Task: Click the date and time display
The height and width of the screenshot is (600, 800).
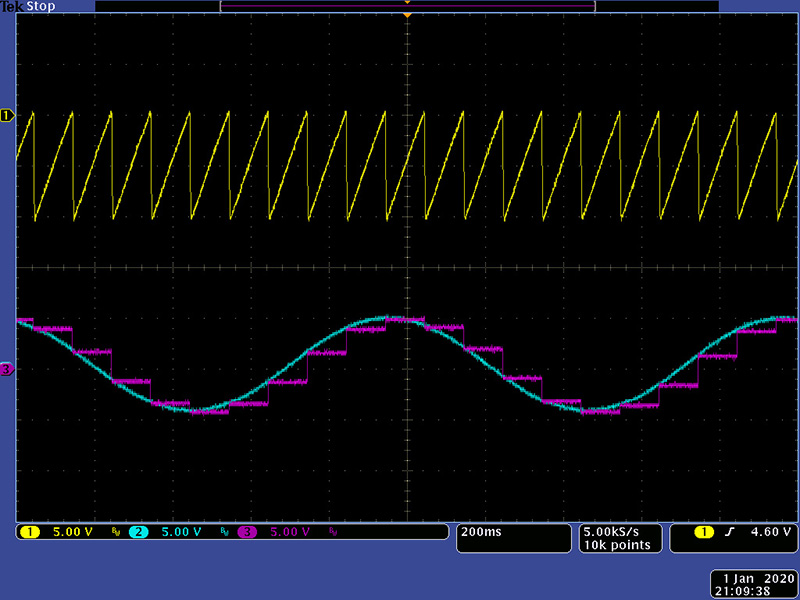Action: pyautogui.click(x=754, y=584)
